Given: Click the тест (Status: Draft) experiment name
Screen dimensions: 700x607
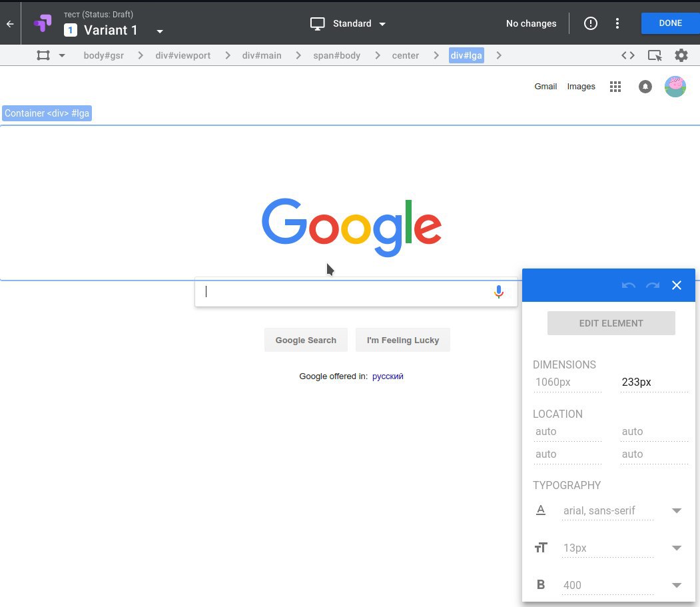Looking at the screenshot, I should coord(98,14).
